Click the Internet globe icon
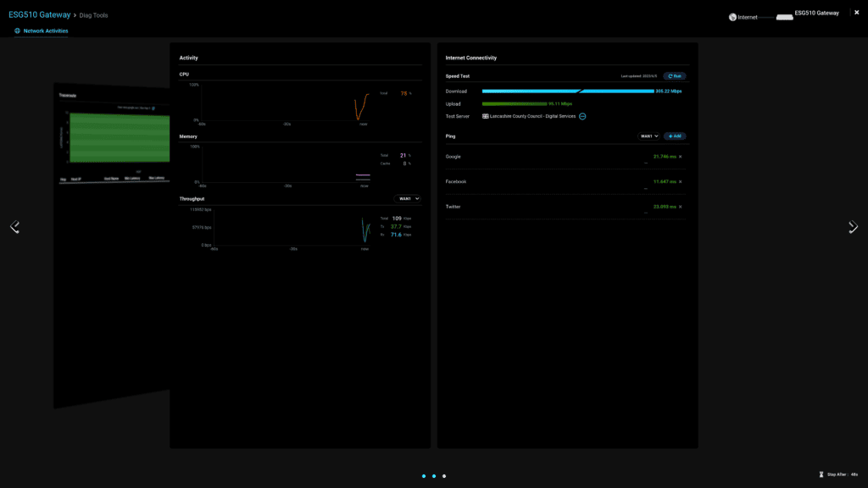The width and height of the screenshot is (868, 488). [x=732, y=17]
